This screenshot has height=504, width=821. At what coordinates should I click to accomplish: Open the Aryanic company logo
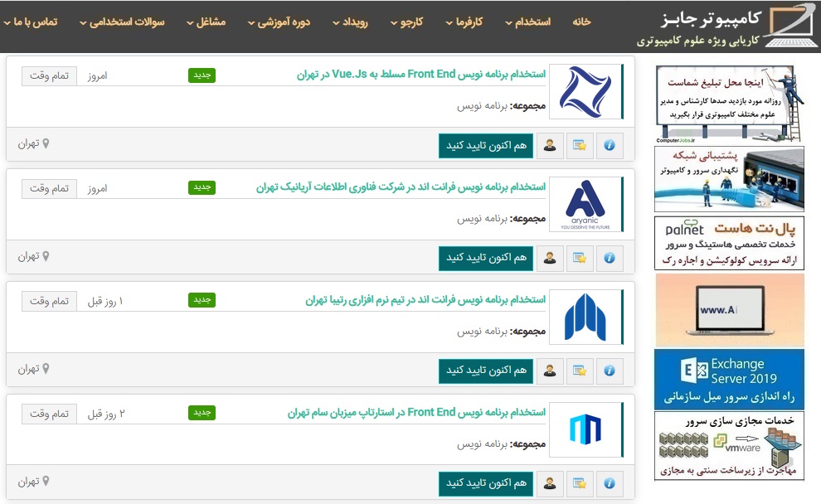585,204
